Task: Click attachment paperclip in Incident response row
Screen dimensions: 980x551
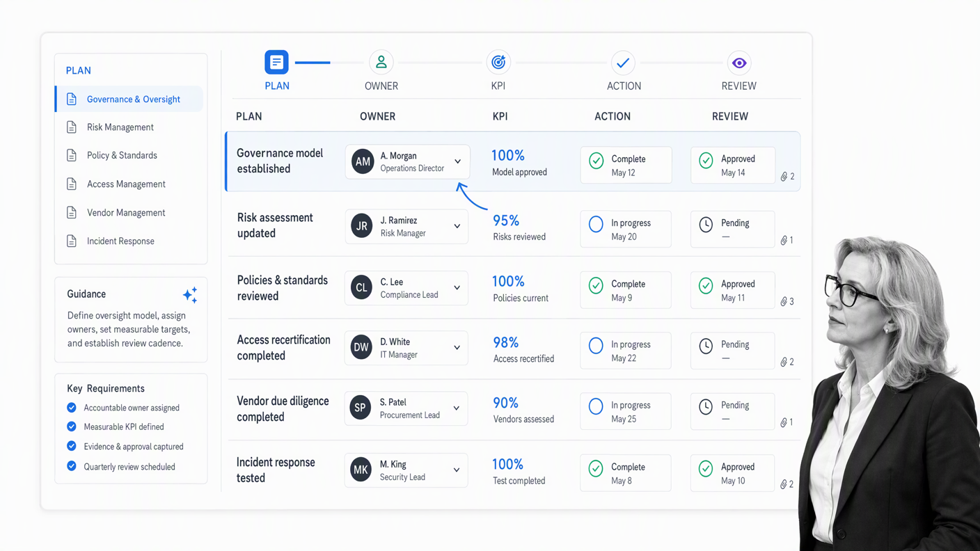Action: click(x=784, y=484)
